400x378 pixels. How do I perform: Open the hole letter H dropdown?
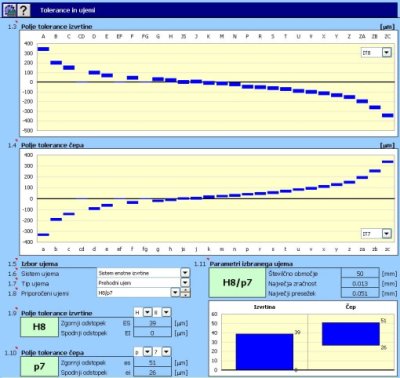147,312
